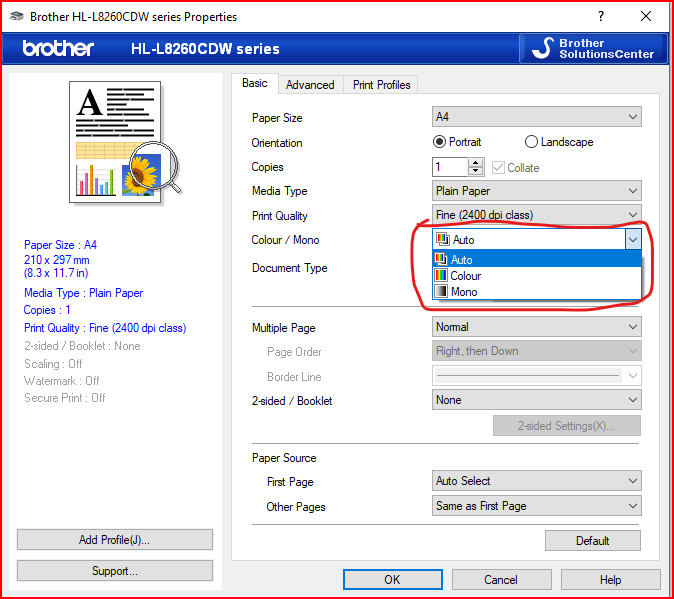This screenshot has height=599, width=674.
Task: Click the document preview thumbnail
Action: pos(124,143)
